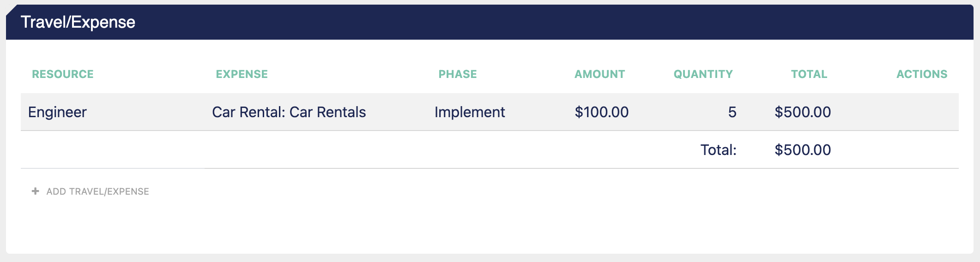Select the Implement phase cell

coord(470,112)
